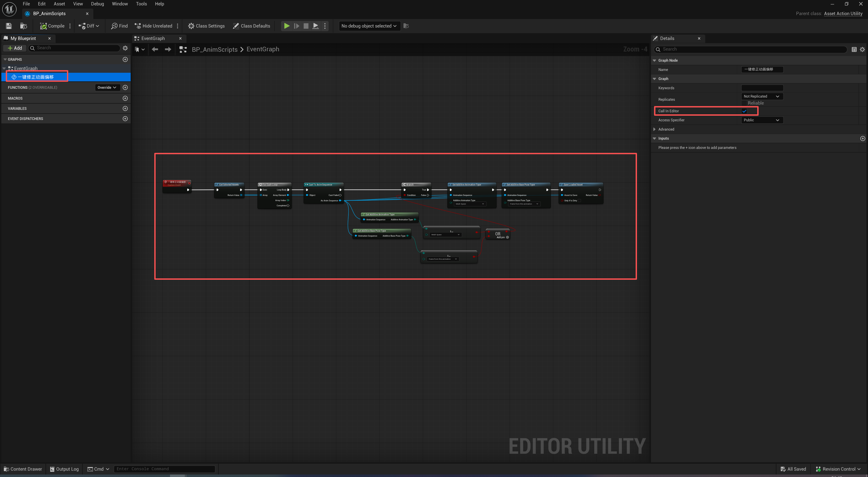The image size is (868, 477).
Task: Open the Access Specifier dropdown
Action: click(762, 120)
